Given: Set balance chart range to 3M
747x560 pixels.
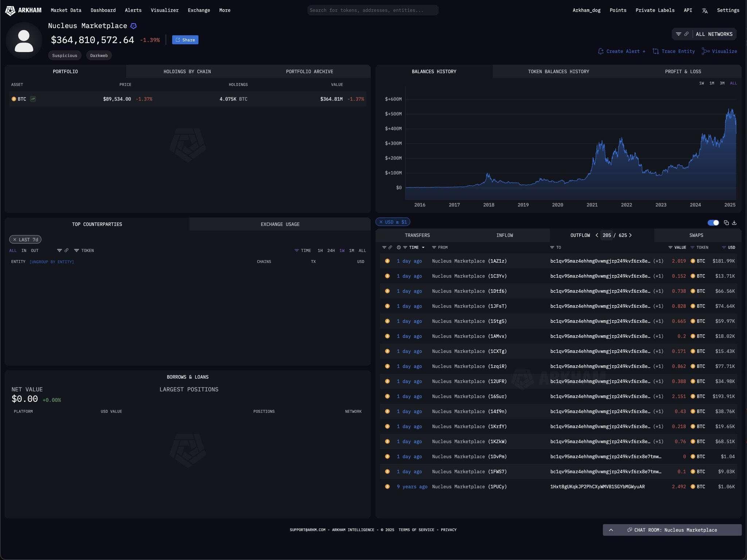Looking at the screenshot, I should 722,83.
